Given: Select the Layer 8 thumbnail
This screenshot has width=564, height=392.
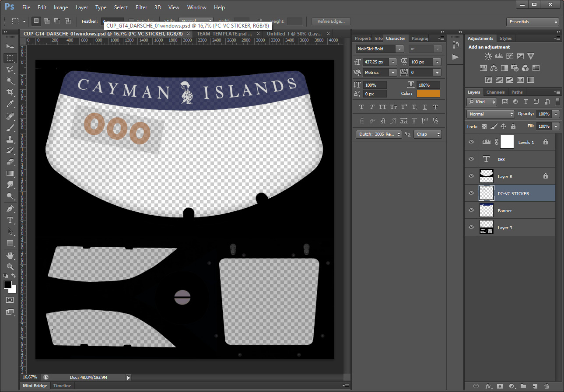Looking at the screenshot, I should click(x=487, y=176).
